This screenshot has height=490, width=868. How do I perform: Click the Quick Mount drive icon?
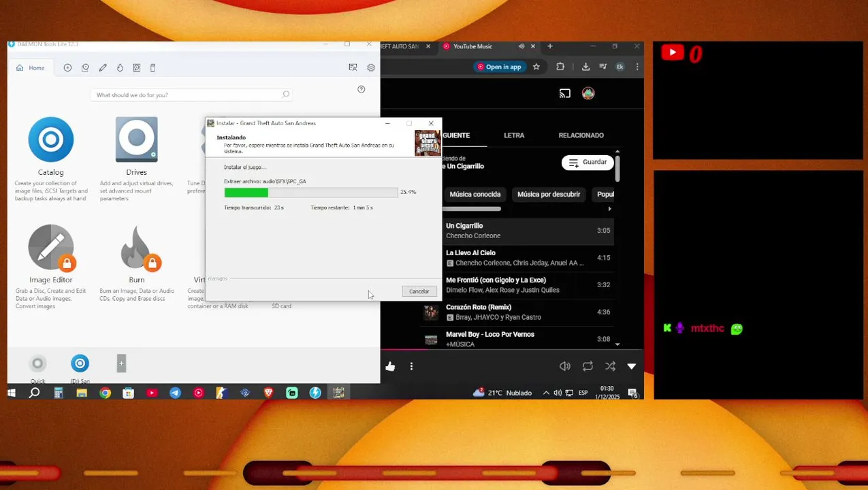[x=38, y=364]
